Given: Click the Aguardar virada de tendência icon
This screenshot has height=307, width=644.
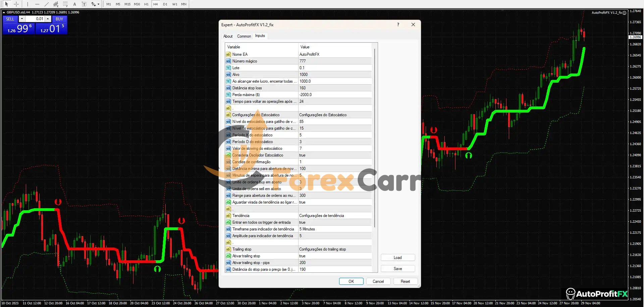Looking at the screenshot, I should pos(228,202).
